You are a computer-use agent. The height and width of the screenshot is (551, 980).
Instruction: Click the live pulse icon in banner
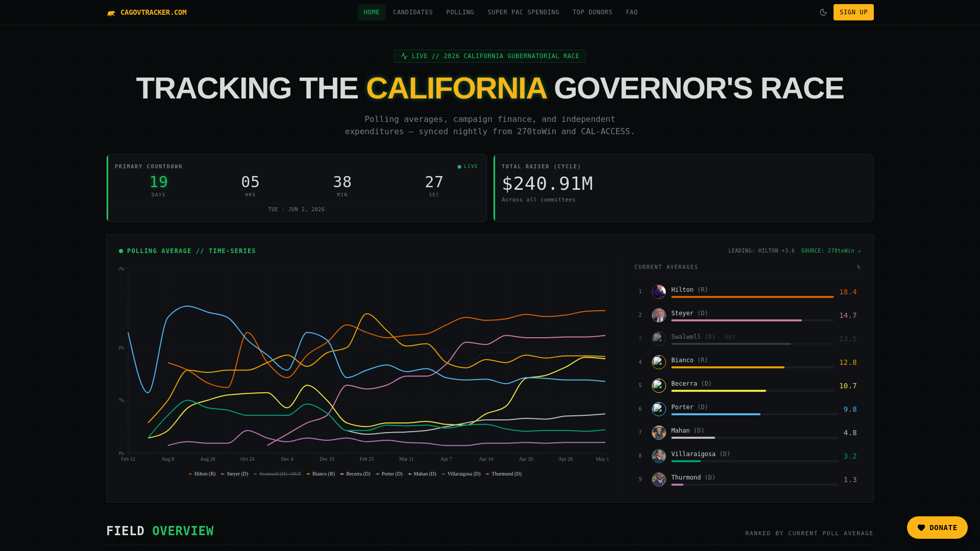[x=404, y=56]
